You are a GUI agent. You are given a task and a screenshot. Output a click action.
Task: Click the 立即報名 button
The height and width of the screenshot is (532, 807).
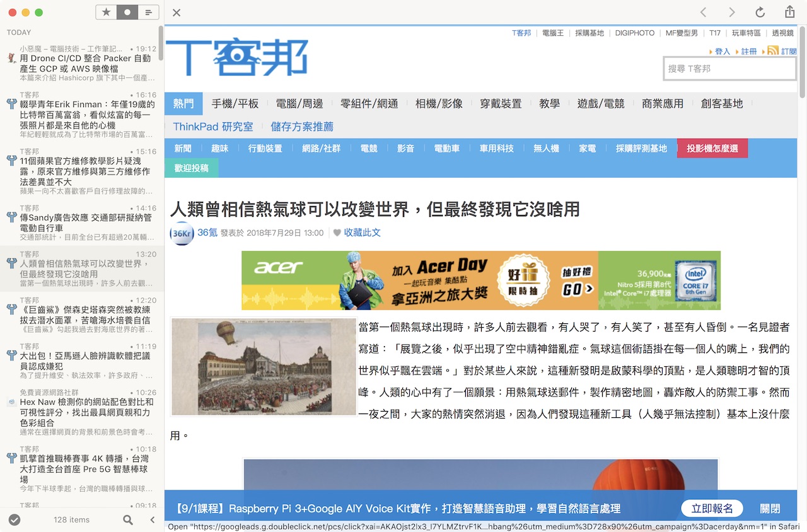712,509
